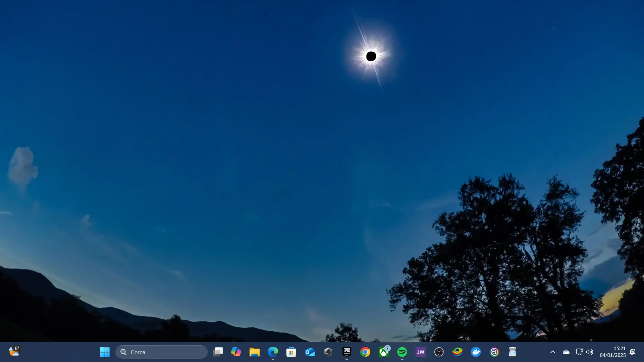This screenshot has width=644, height=362.
Task: Open Epic Games Launcher
Action: coord(347,352)
